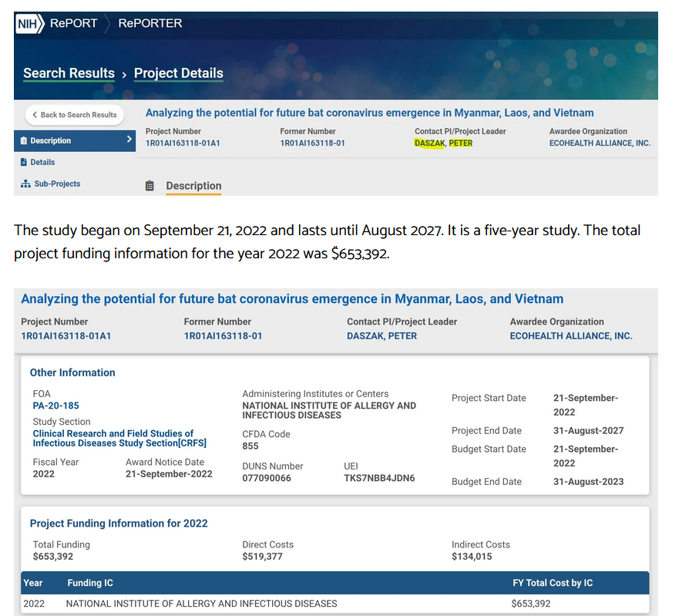
Task: Click the clipboard icon next to the Description heading
Action: tap(150, 186)
